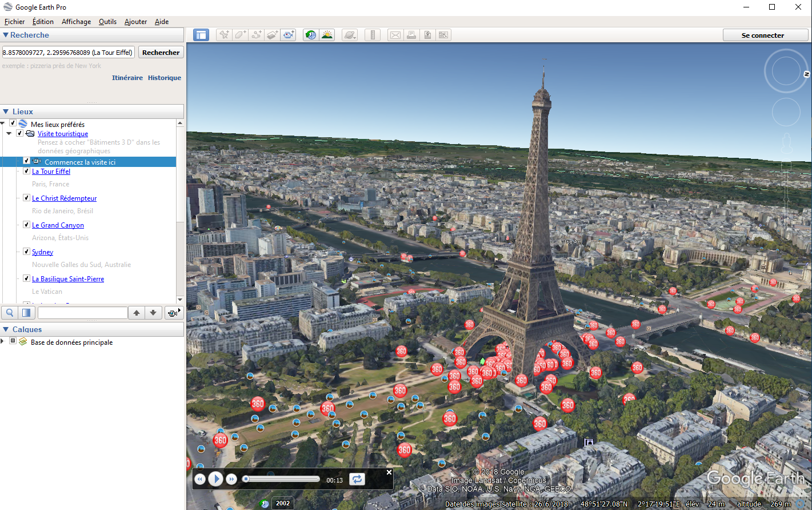Viewport: 812px width, 510px height.
Task: Click the move joystick control
Action: coord(786,112)
